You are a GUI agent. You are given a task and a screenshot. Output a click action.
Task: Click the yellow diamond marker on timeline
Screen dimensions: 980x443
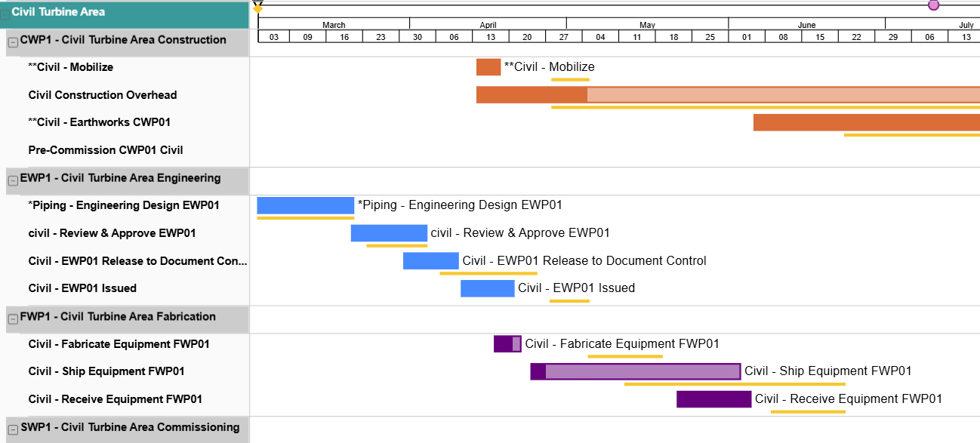tap(258, 8)
